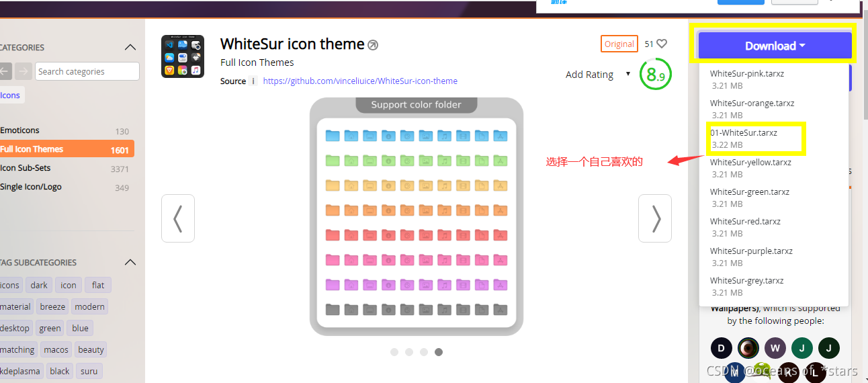Toggle the Download dropdown button
The image size is (868, 383).
[775, 46]
